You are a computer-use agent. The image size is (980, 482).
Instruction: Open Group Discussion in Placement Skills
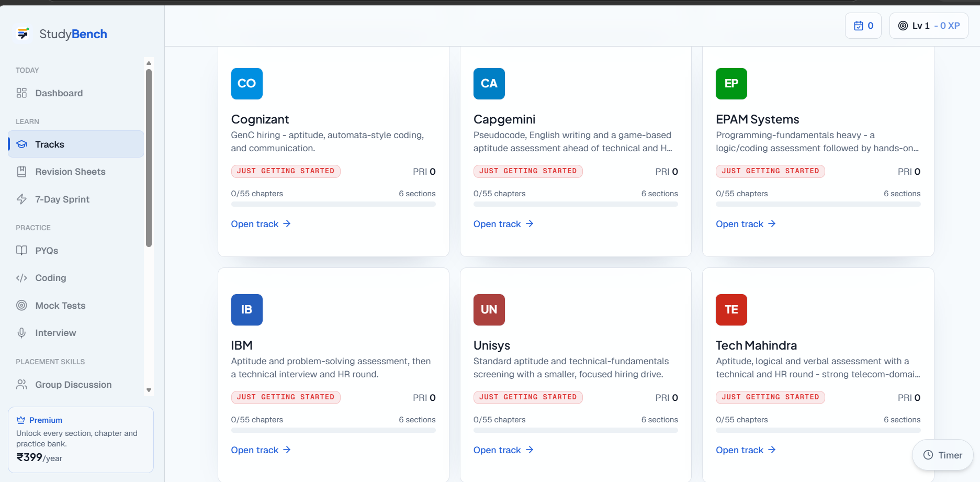tap(76, 385)
